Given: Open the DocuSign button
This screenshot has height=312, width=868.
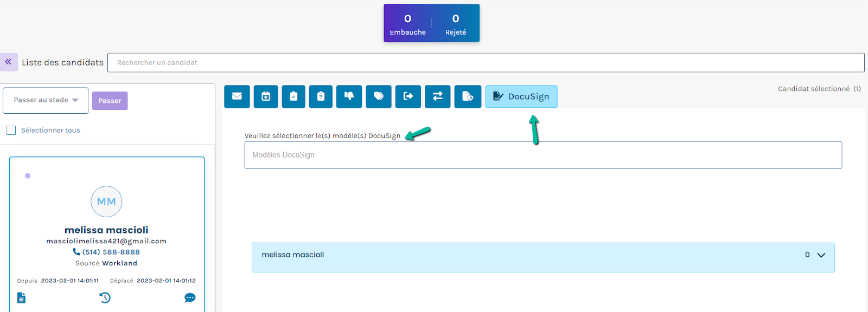Looking at the screenshot, I should click(x=521, y=96).
